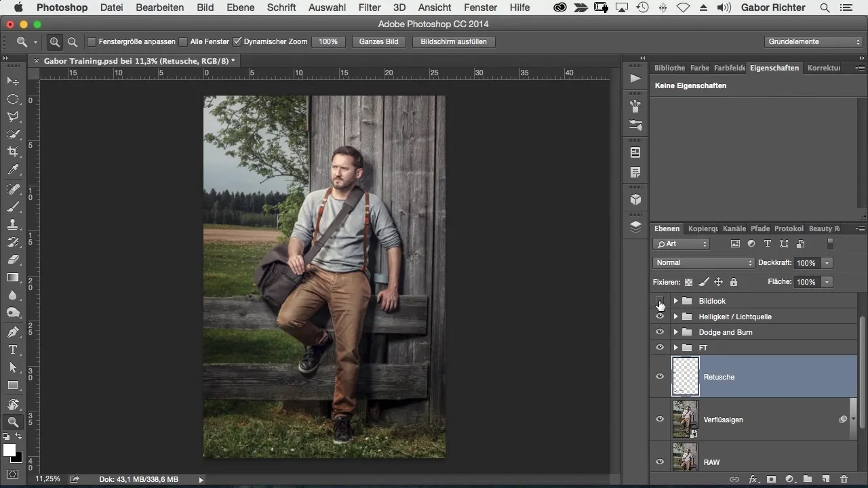This screenshot has height=488, width=868.
Task: Click the Zoom In magnifier icon
Action: (x=55, y=42)
